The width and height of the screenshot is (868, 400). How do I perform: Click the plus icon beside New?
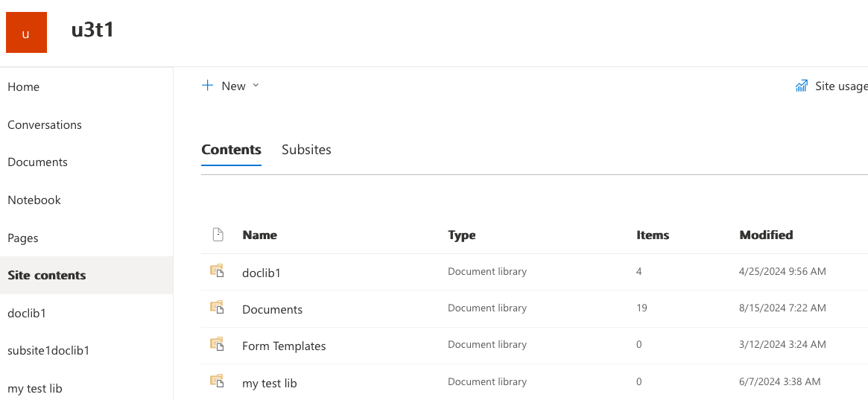tap(208, 86)
